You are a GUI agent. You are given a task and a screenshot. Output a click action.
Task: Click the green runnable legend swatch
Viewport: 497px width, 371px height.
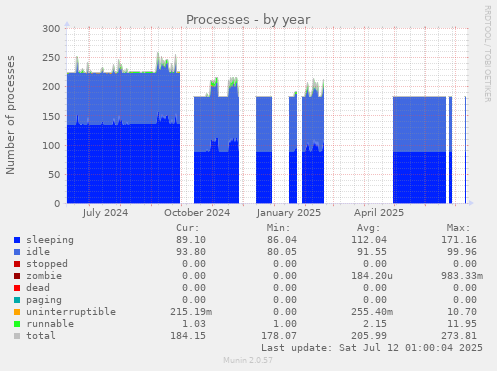point(17,324)
